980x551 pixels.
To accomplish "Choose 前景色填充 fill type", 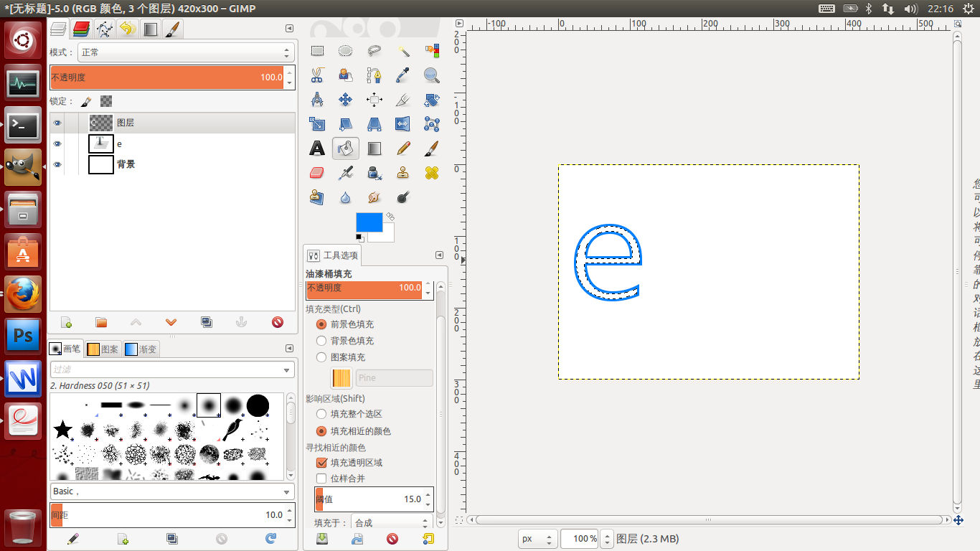I will coord(321,324).
